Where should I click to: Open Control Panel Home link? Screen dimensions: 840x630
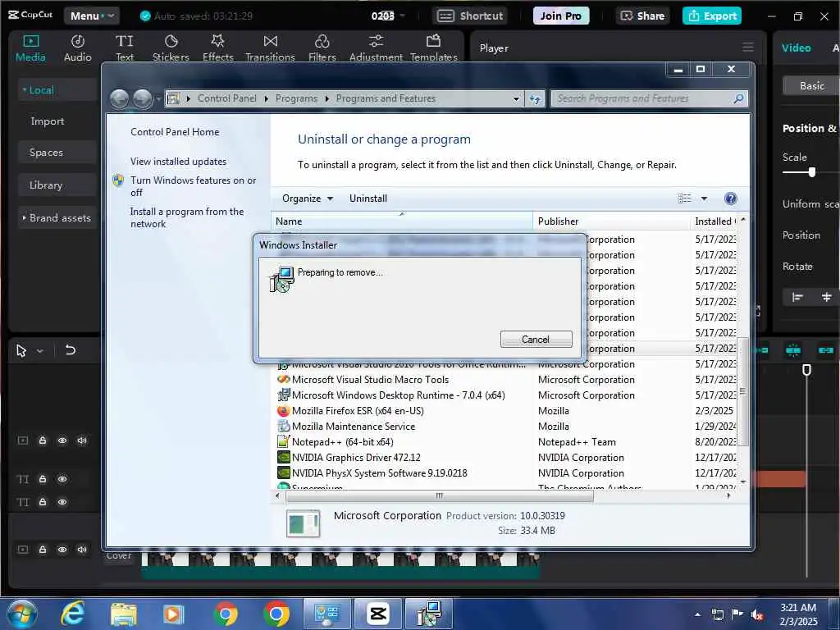[x=175, y=132]
